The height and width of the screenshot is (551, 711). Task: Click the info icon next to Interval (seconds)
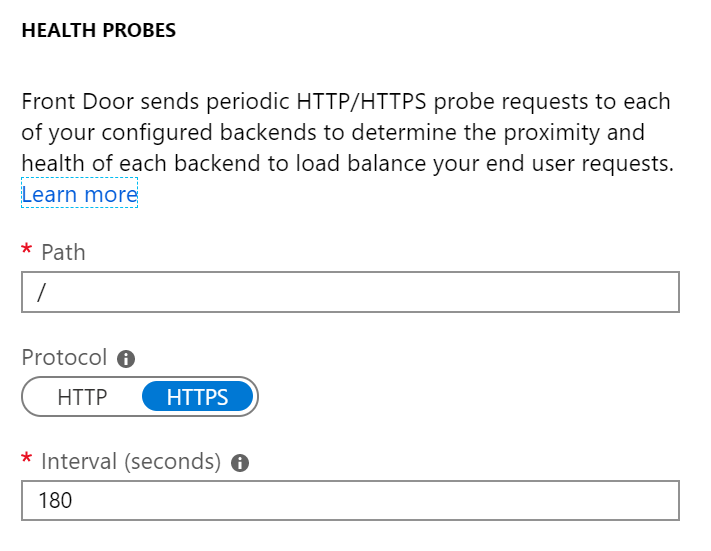(x=240, y=463)
